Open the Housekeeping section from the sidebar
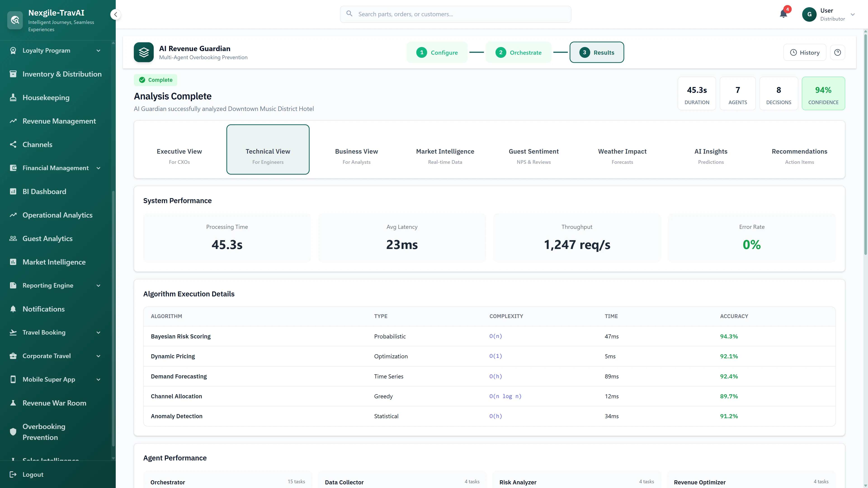 [x=13, y=97]
